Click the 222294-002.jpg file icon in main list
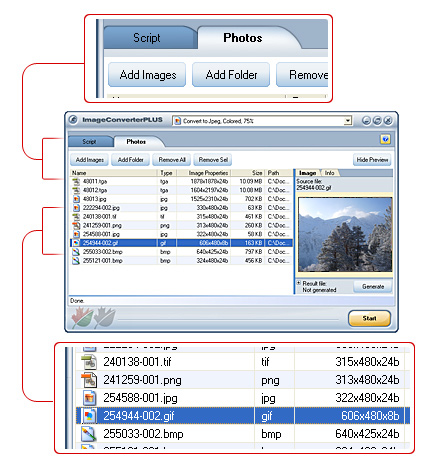Screen dimensions: 425x463 (x=76, y=208)
